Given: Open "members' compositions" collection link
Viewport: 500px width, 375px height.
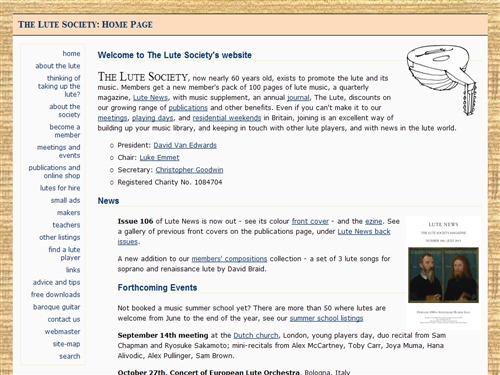Looking at the screenshot, I should pos(229,259).
